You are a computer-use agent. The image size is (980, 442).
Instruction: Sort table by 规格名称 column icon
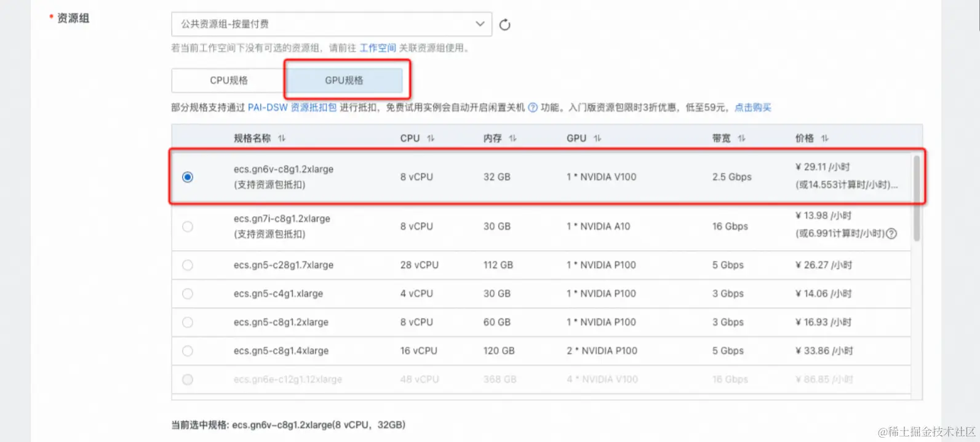click(x=282, y=138)
